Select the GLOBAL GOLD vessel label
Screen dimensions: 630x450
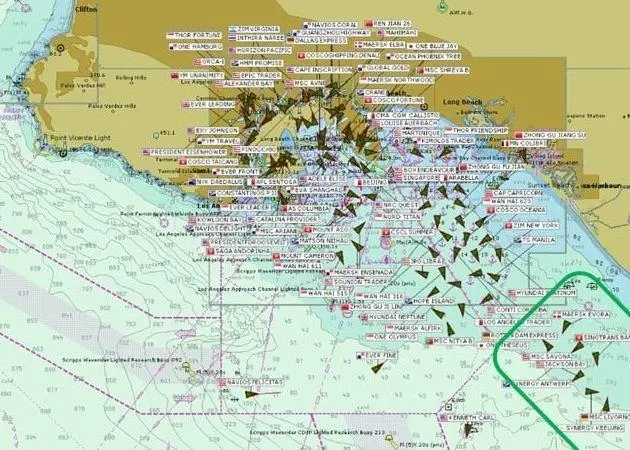coord(384,68)
